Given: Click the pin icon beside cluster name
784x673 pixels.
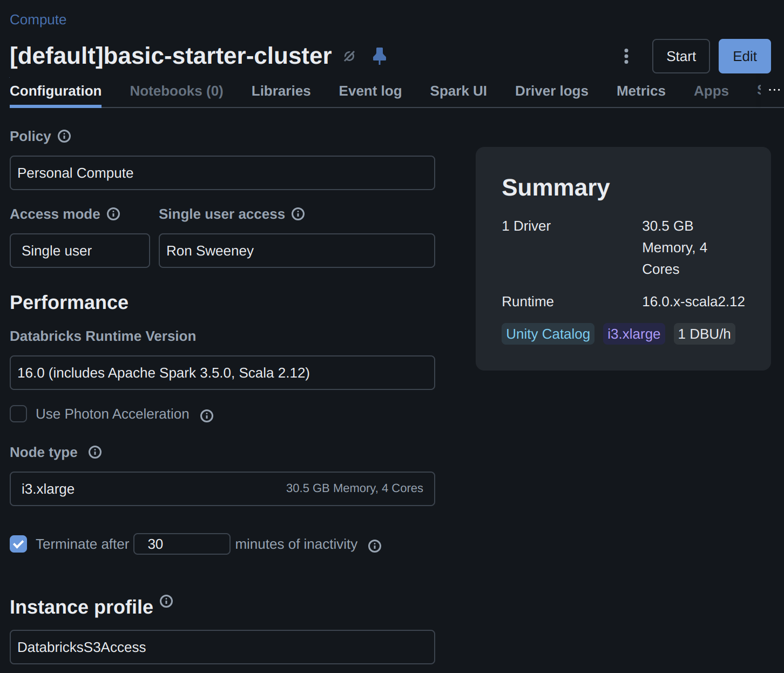Looking at the screenshot, I should [x=380, y=56].
